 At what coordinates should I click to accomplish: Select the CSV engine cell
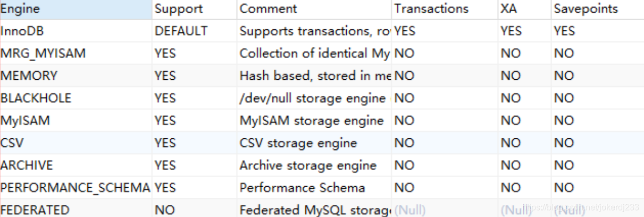click(76, 143)
